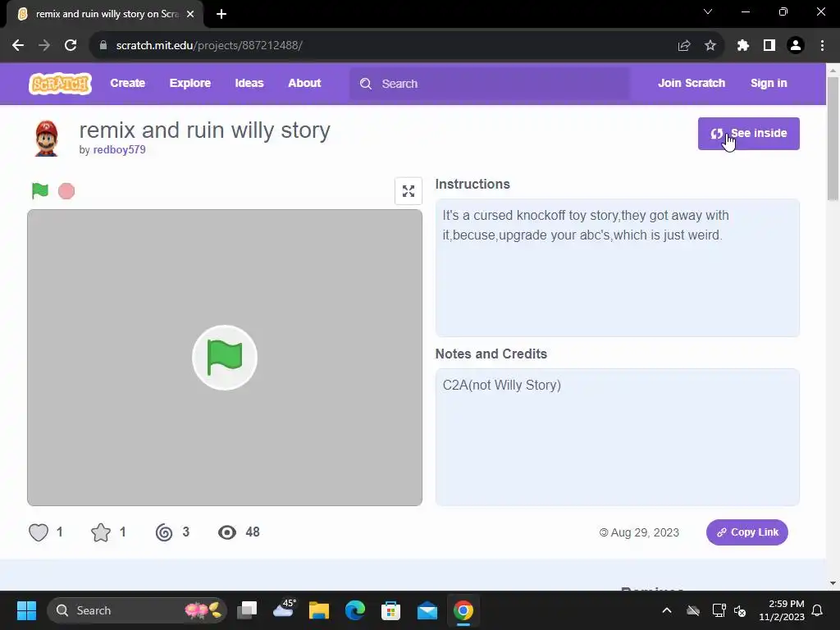Share this page via address bar icon
This screenshot has height=630, width=840.
point(684,46)
